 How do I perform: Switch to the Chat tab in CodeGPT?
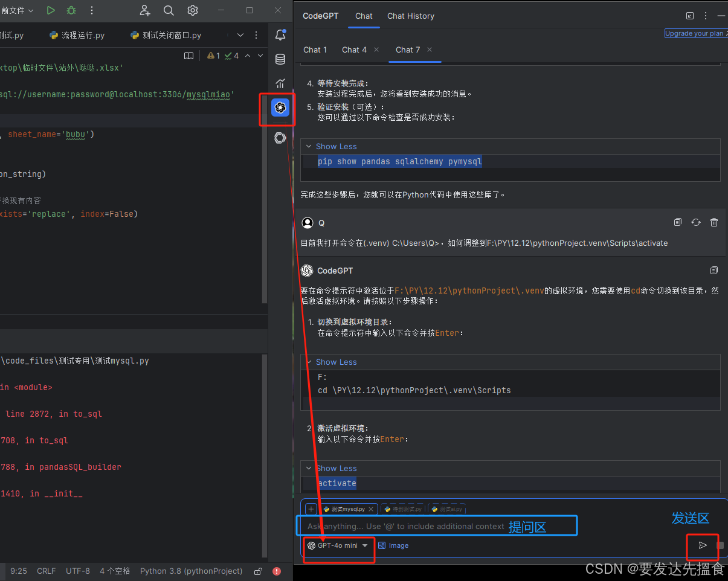(364, 16)
